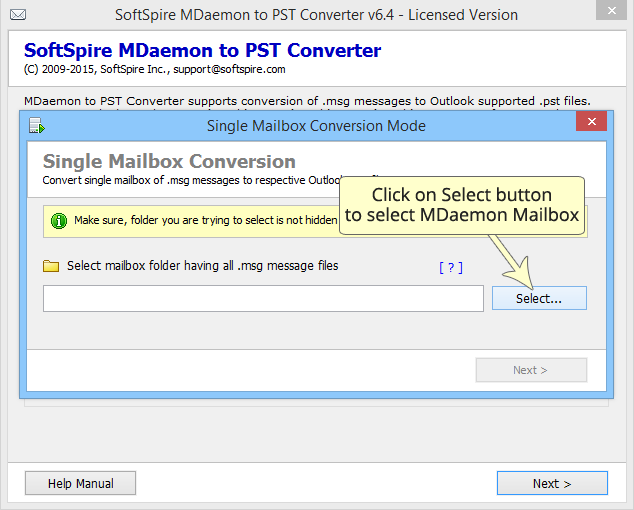Click the support@softspire.com copyright line
634x510 pixels.
pyautogui.click(x=154, y=69)
